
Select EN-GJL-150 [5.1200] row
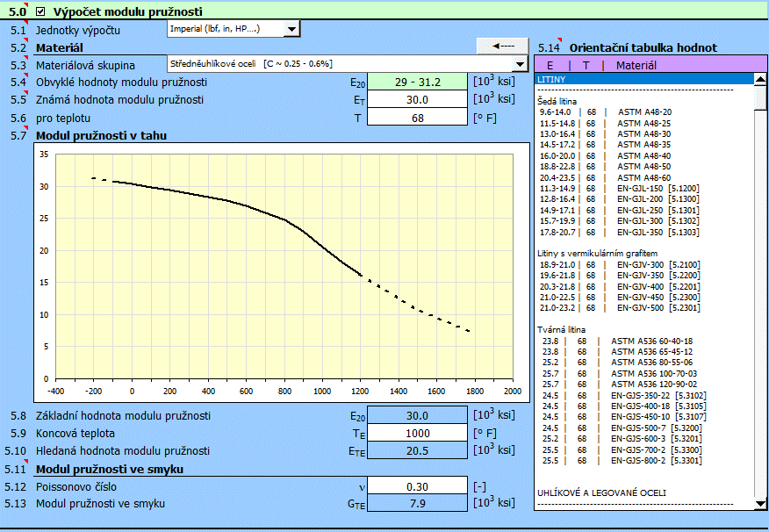point(644,188)
